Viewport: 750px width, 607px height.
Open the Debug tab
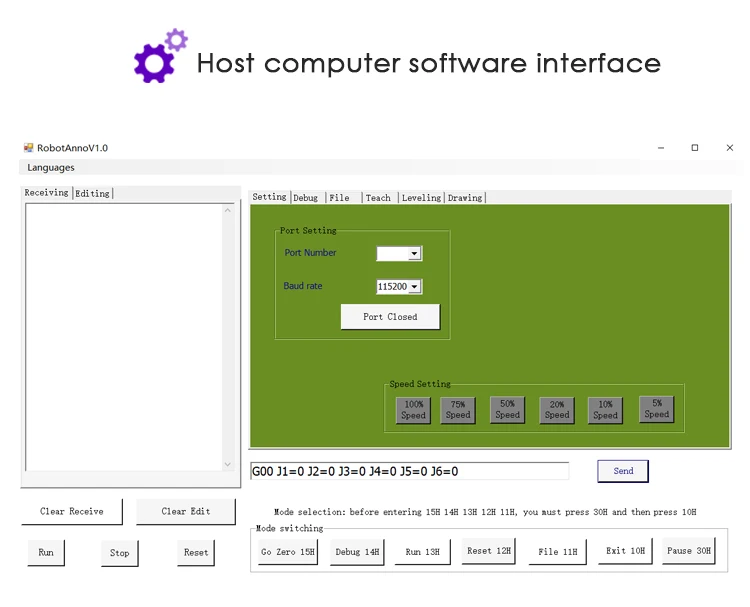pyautogui.click(x=305, y=198)
